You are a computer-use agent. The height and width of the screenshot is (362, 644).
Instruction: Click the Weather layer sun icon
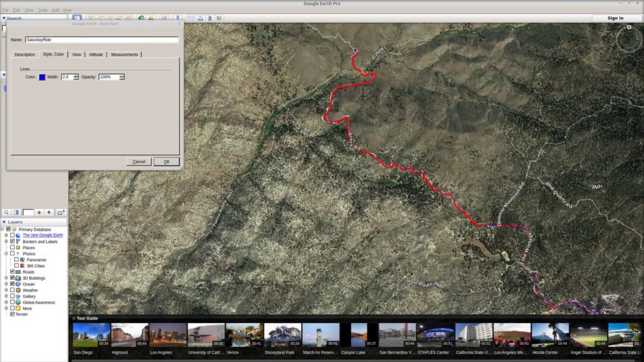(18, 290)
